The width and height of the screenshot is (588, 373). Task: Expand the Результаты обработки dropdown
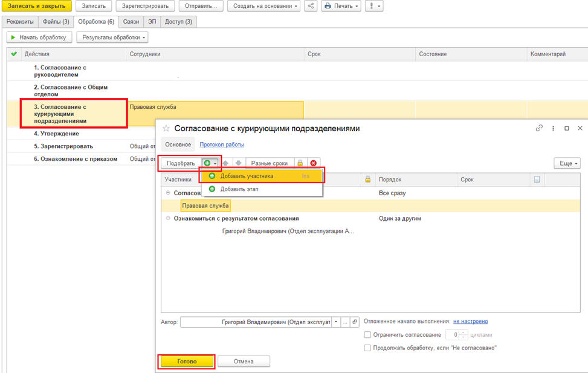click(x=112, y=37)
